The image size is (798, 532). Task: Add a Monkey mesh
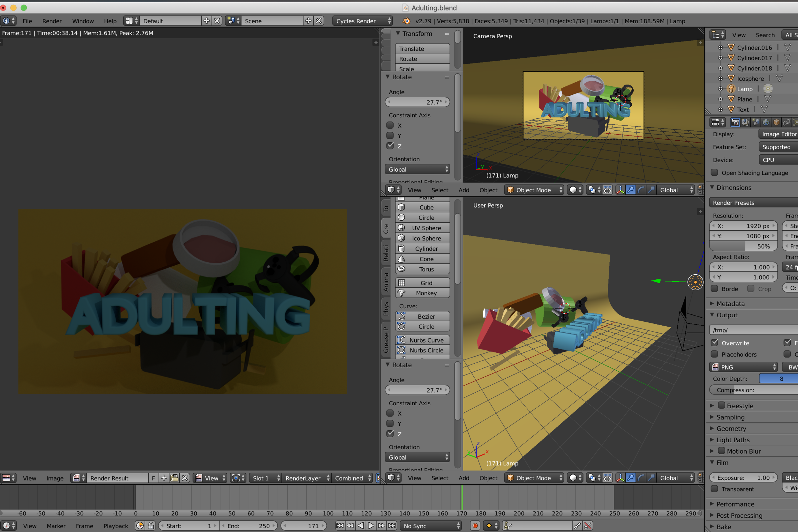coord(422,293)
